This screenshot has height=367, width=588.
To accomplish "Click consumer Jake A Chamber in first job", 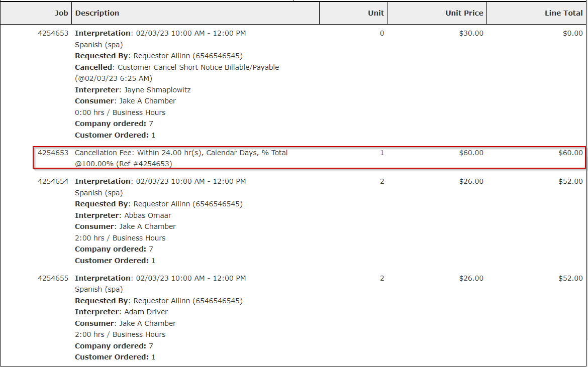I will 148,101.
